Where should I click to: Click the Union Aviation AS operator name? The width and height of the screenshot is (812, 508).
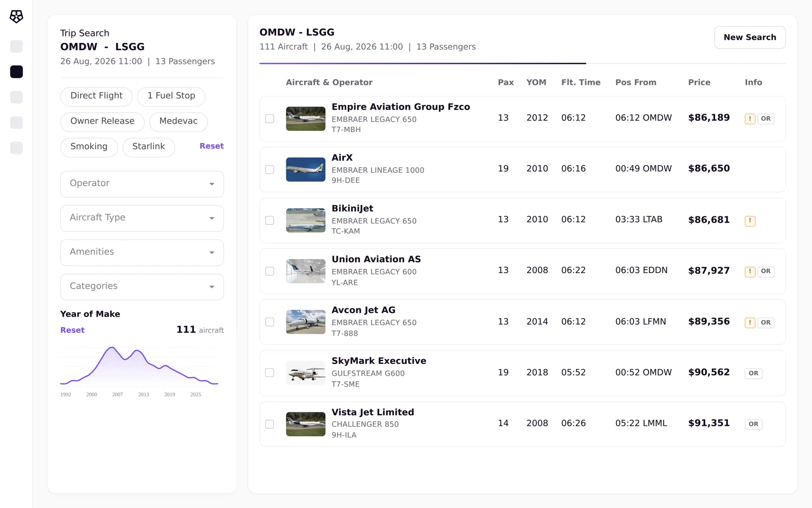tap(376, 259)
